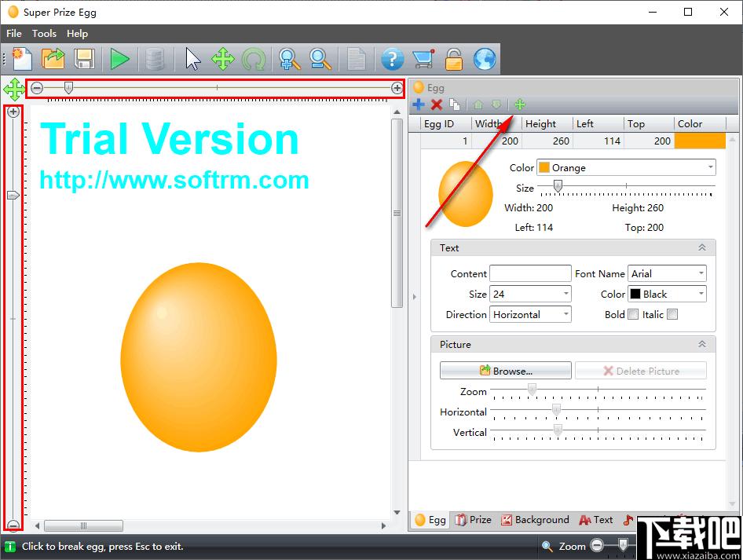Choose the green move tool in main toolbar
This screenshot has height=560, width=743.
223,59
